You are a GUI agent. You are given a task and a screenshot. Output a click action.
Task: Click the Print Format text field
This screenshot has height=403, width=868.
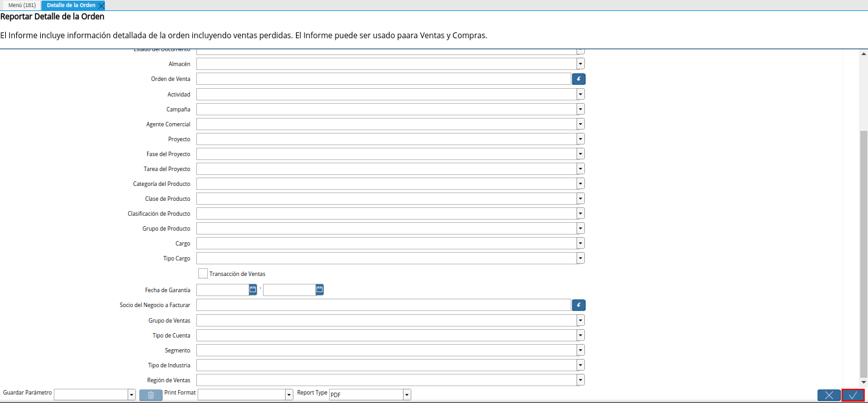click(x=241, y=395)
